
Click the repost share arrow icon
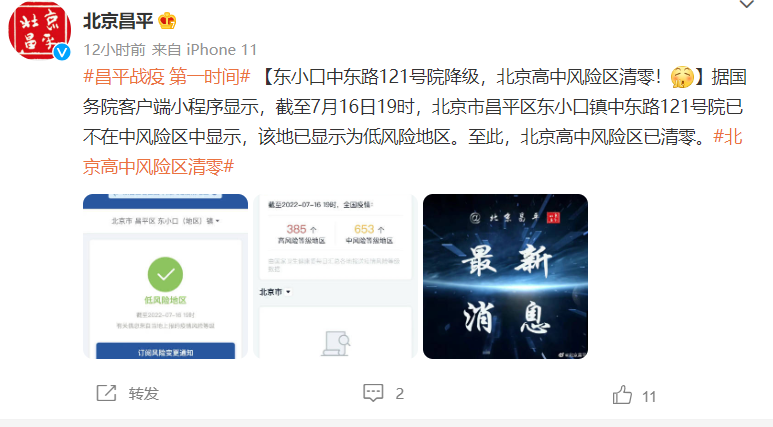click(106, 393)
